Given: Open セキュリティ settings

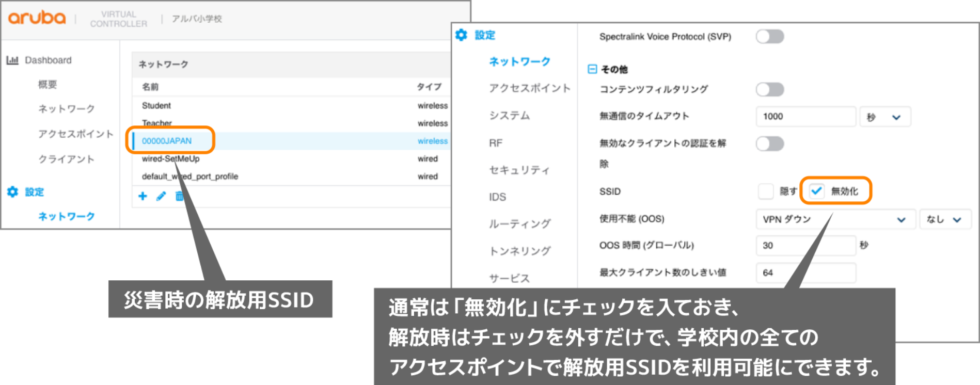Looking at the screenshot, I should 519,170.
